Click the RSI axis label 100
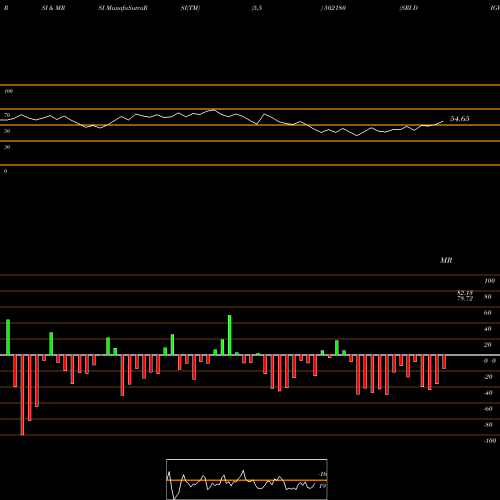Image resolution: width=500 pixels, height=500 pixels. [x=9, y=91]
